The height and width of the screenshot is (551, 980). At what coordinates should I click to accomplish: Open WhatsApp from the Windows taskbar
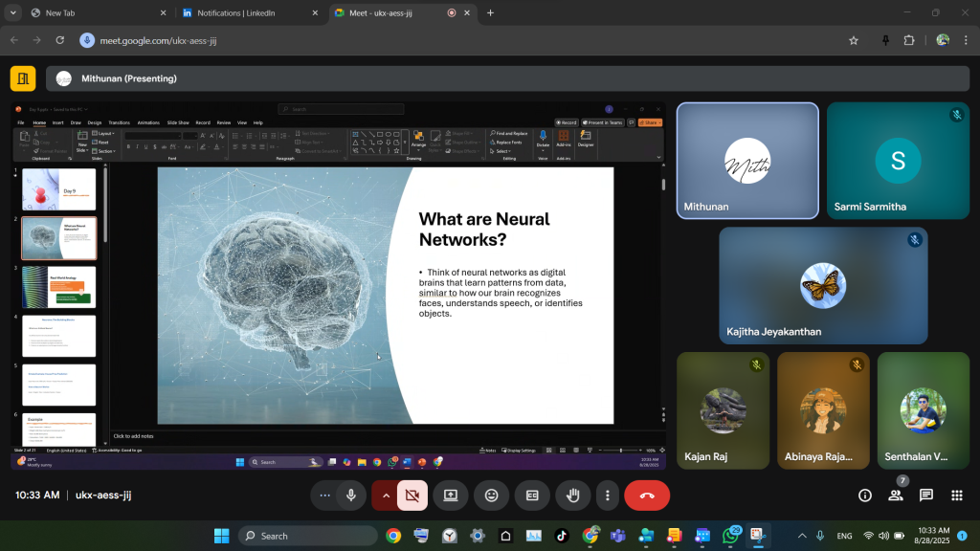click(x=731, y=536)
